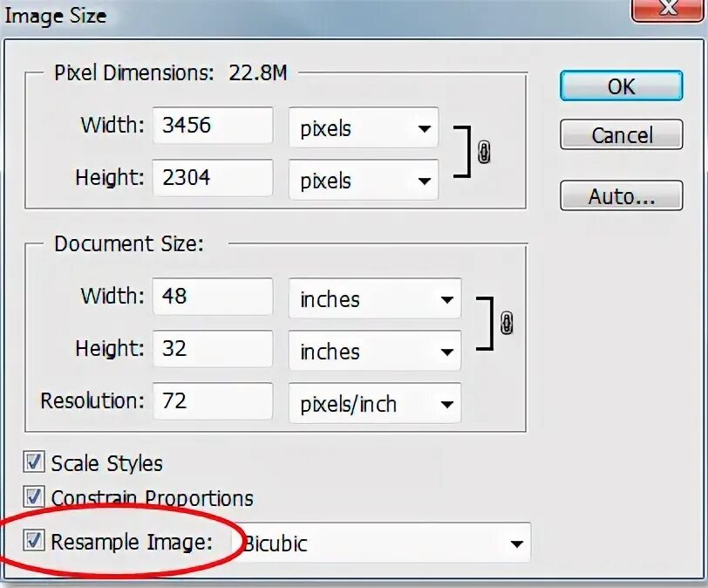
Task: Open document Height inches dropdown
Action: pyautogui.click(x=375, y=351)
